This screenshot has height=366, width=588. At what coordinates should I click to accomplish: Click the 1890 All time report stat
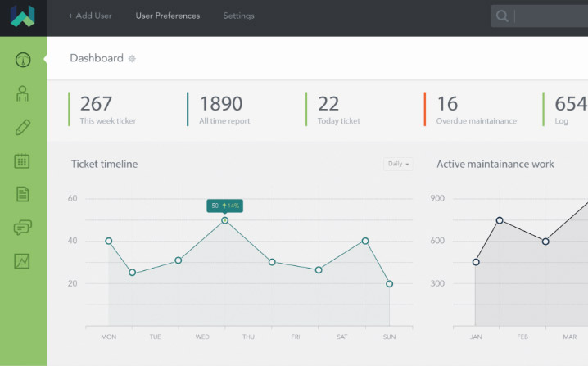(x=224, y=110)
